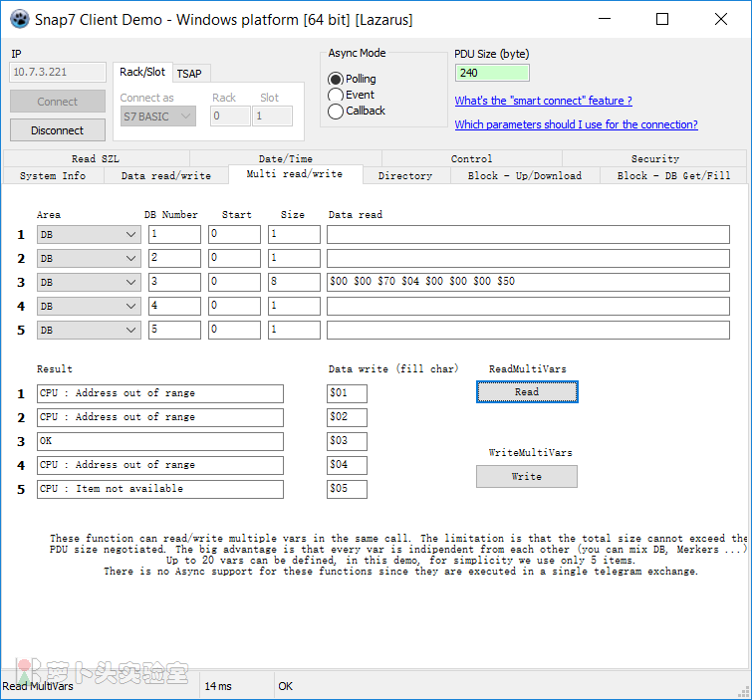The height and width of the screenshot is (700, 752).
Task: Click the Data read field in row 3
Action: (529, 283)
